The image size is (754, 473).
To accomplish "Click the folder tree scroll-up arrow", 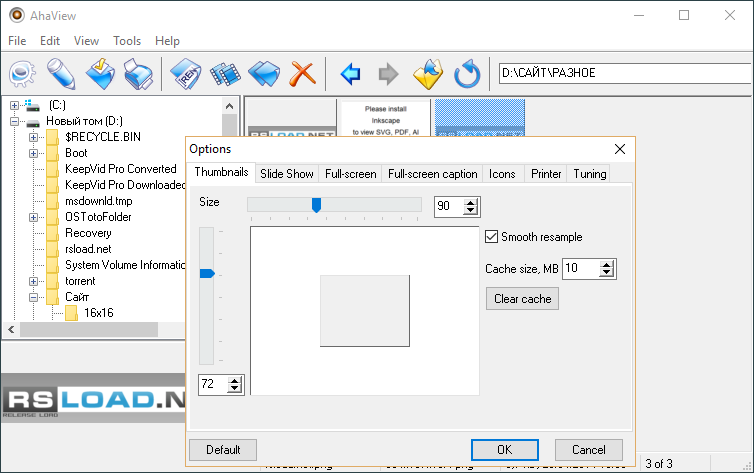I will click(229, 106).
